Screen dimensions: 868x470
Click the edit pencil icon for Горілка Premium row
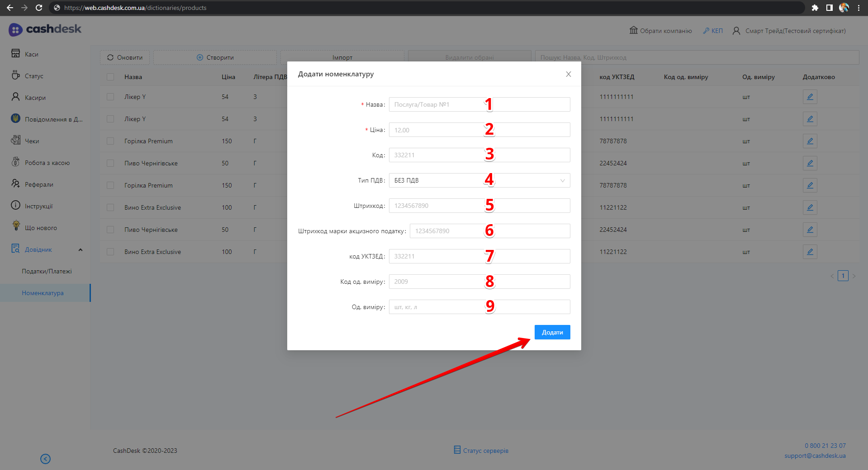coord(810,141)
